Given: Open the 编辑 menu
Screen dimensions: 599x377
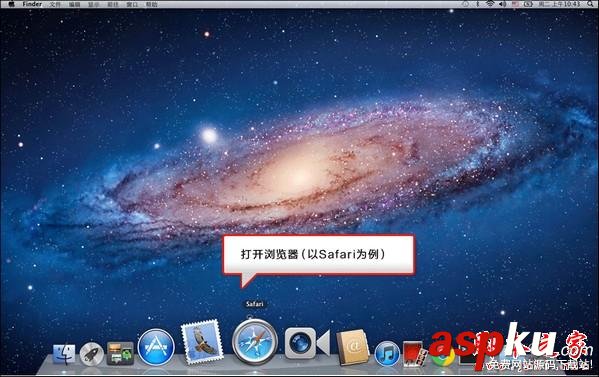Looking at the screenshot, I should click(x=74, y=5).
